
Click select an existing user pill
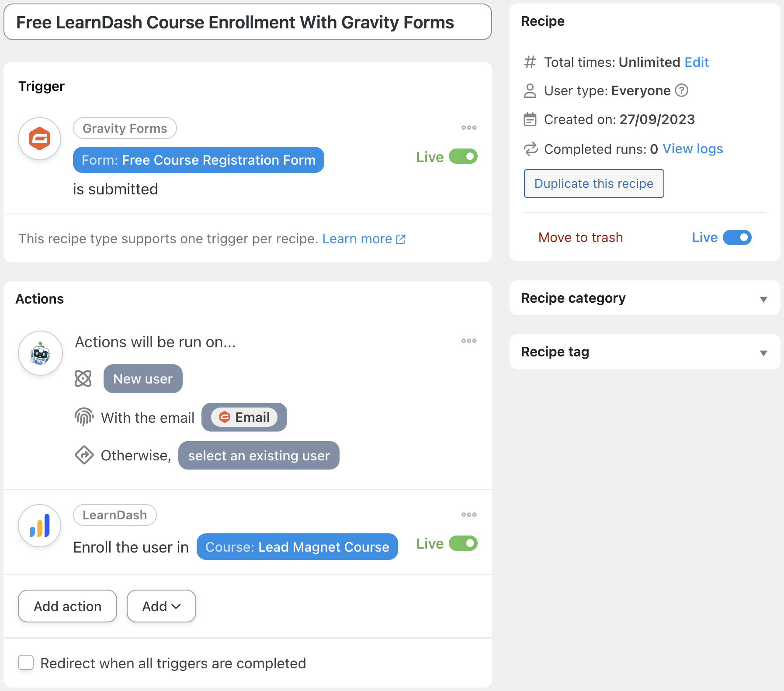coord(259,456)
